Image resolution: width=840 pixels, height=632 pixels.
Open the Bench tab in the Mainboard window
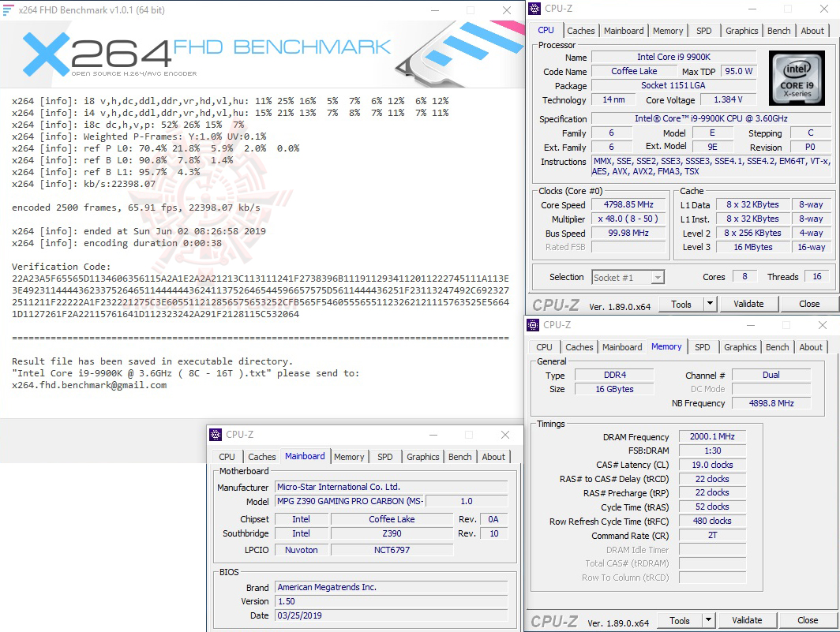point(459,456)
